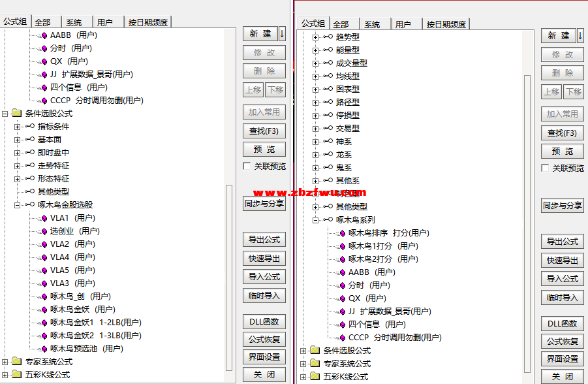Viewport: 588px width, 384px height.
Task: Switch to 用户 tab in right window
Action: [x=407, y=24]
